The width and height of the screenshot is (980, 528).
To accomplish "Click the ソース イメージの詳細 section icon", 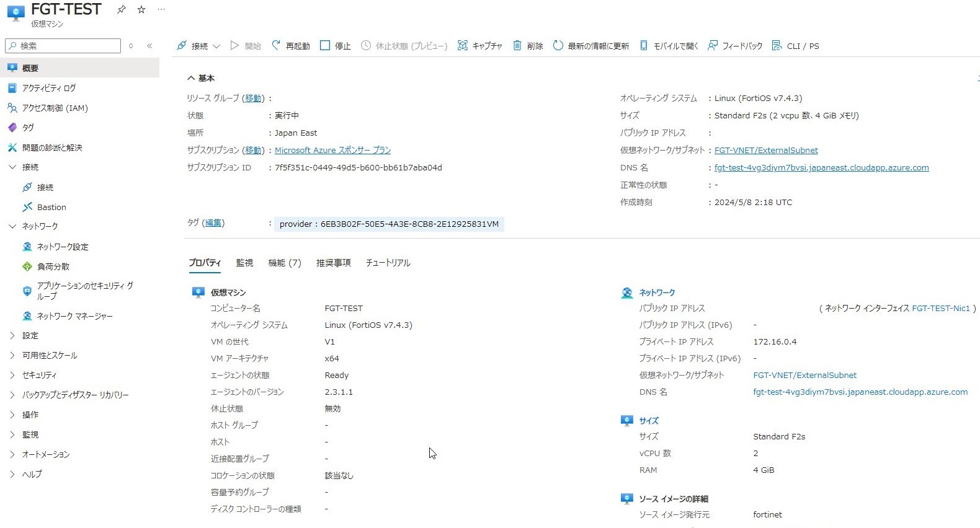I will coord(627,499).
